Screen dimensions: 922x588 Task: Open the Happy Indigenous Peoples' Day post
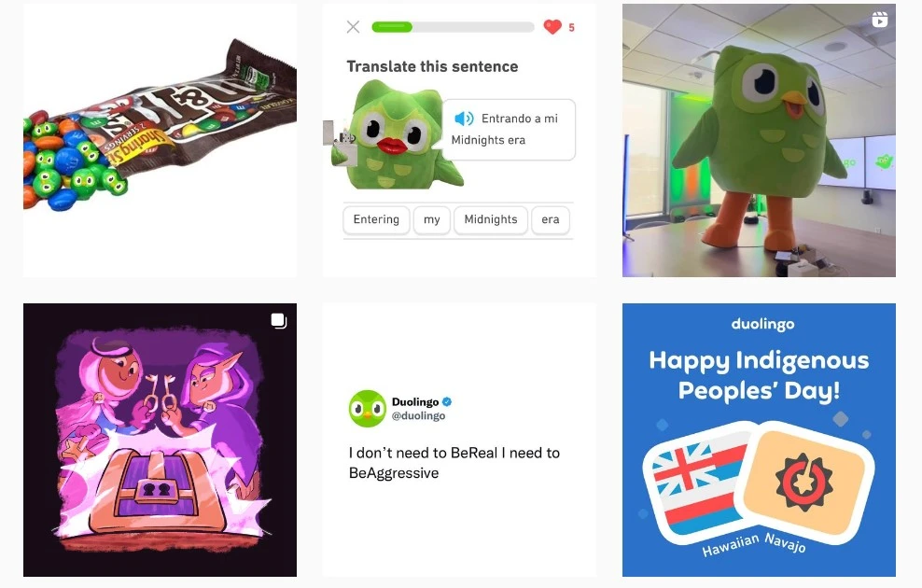pyautogui.click(x=759, y=440)
